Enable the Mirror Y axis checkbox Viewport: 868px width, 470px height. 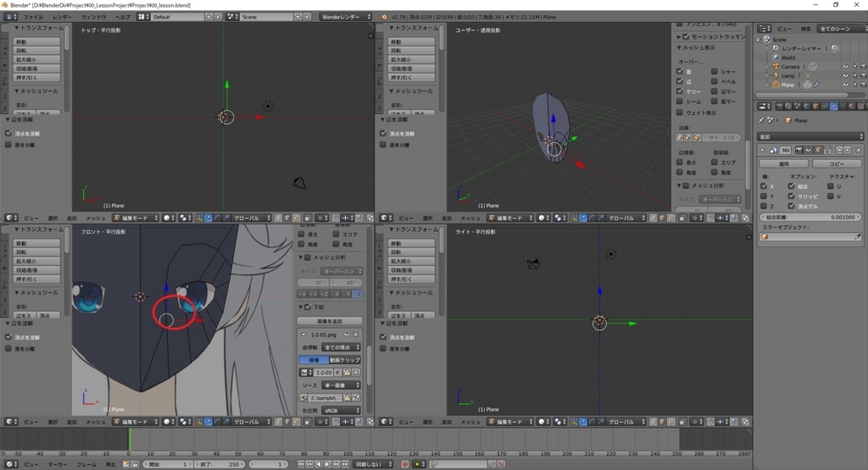click(764, 196)
